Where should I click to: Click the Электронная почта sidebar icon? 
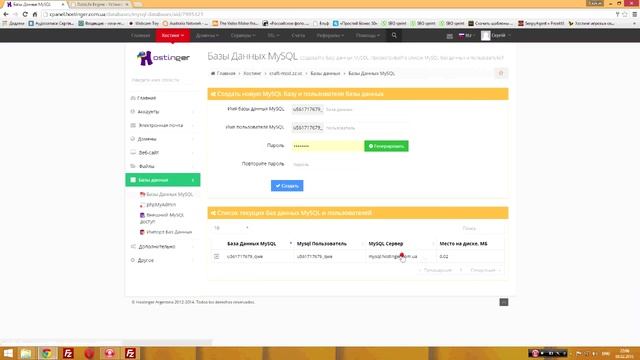(x=133, y=125)
